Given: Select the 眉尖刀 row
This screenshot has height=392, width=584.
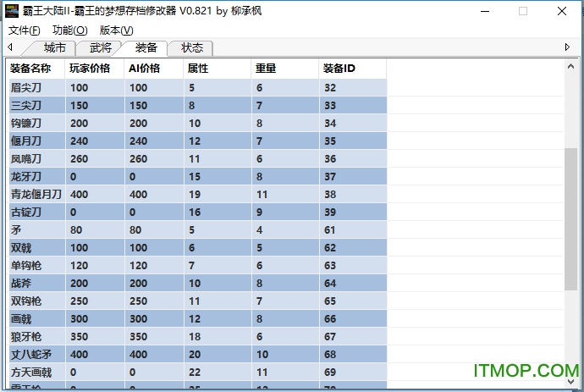Looking at the screenshot, I should pos(198,87).
